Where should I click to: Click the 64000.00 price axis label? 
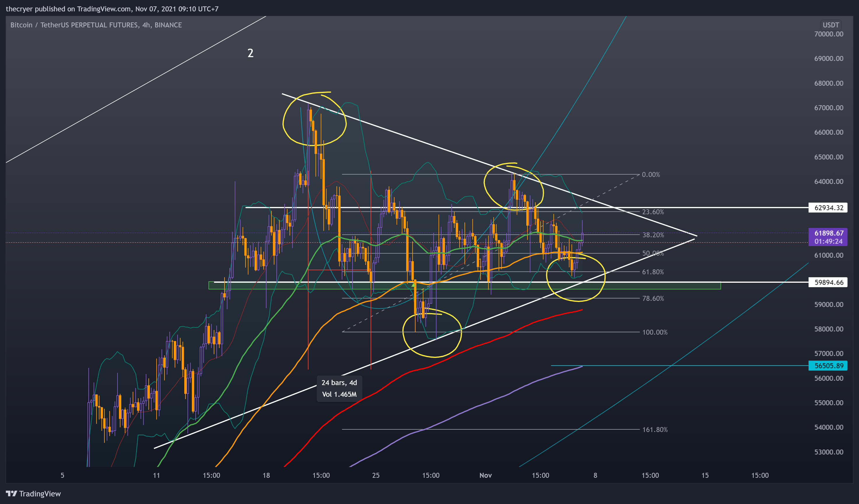pos(829,182)
